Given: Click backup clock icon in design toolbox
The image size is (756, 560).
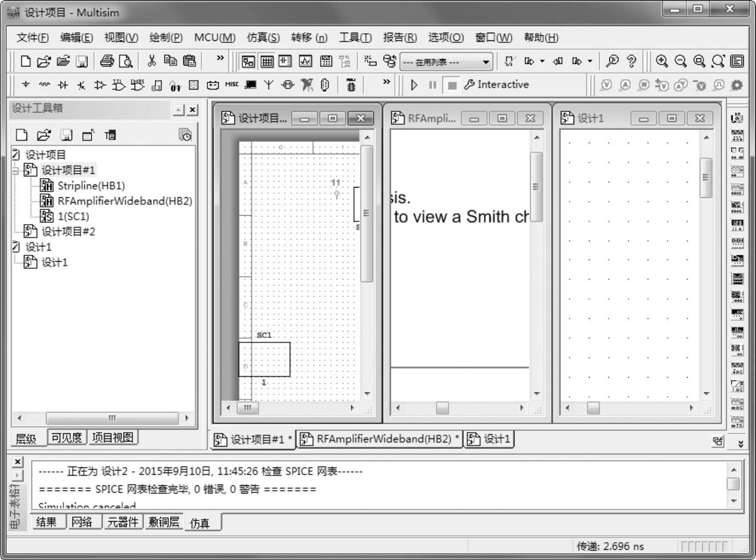Looking at the screenshot, I should [185, 135].
